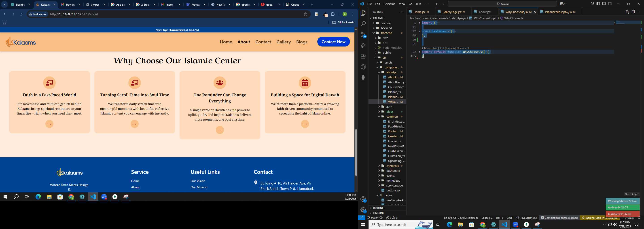This screenshot has width=644, height=229.
Task: Open the Accounts icon in VS Code activity bar
Action: (363, 199)
